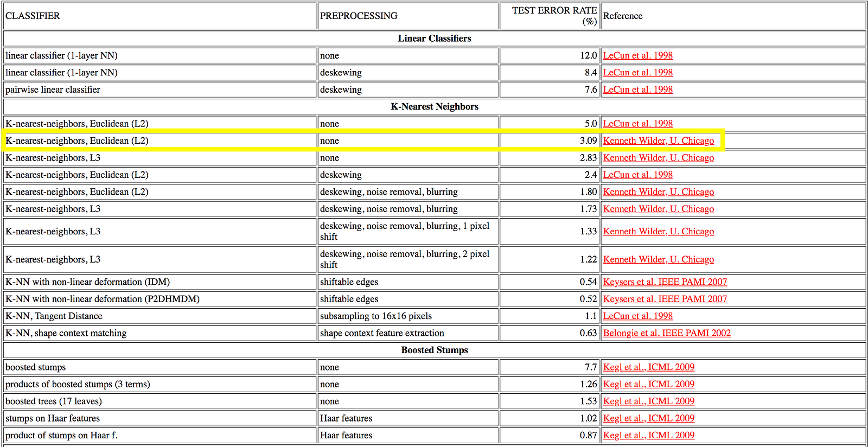The image size is (868, 447).
Task: Follow the LeCun et al. 1998 link beside 5.0
Action: (x=637, y=124)
